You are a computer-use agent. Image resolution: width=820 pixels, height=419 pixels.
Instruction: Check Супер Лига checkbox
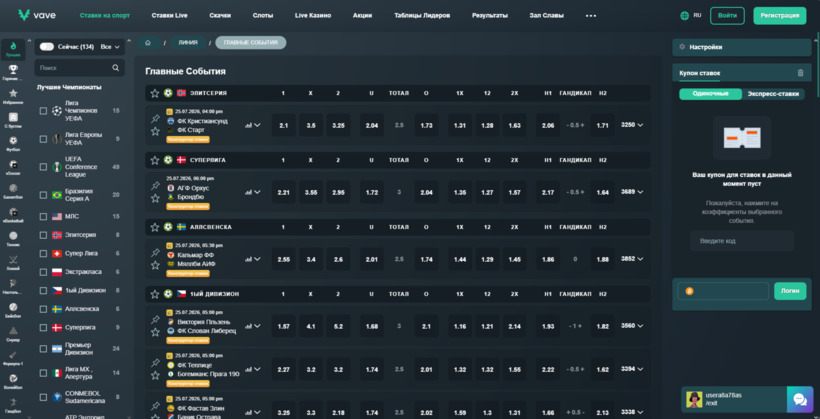point(43,254)
